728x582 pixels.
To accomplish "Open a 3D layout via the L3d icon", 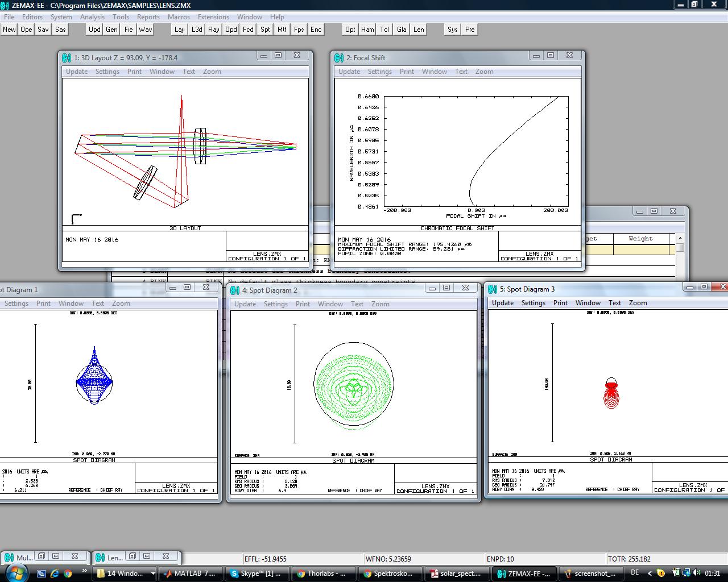I will pyautogui.click(x=196, y=29).
